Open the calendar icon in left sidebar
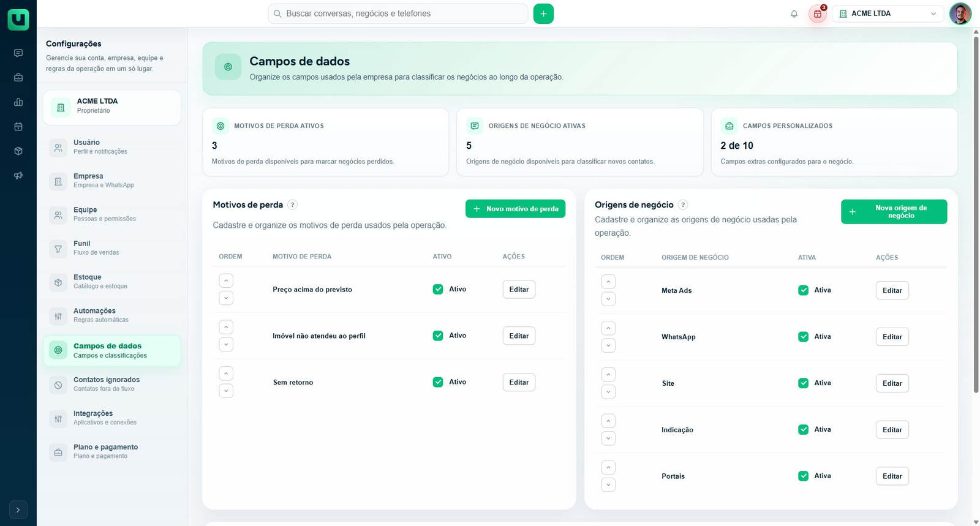Screen dimensions: 980x526 (18, 127)
